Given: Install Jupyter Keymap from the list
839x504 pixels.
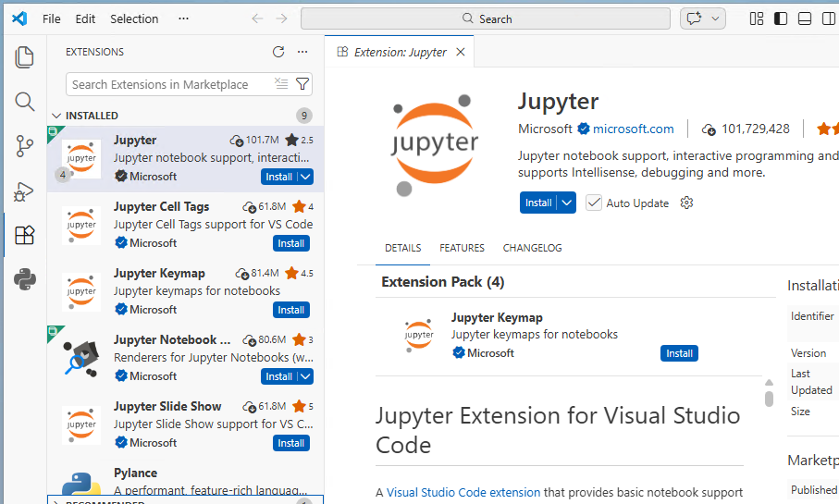Looking at the screenshot, I should tap(291, 310).
